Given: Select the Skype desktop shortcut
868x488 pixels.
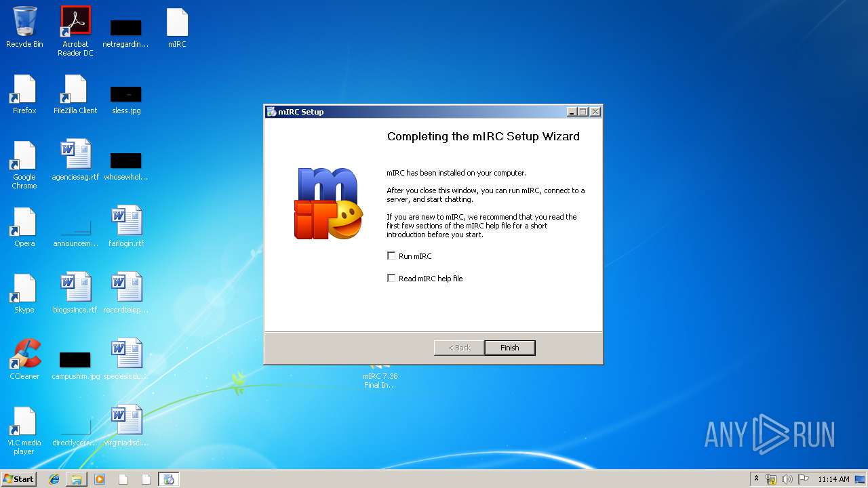Looking at the screenshot, I should 24,293.
